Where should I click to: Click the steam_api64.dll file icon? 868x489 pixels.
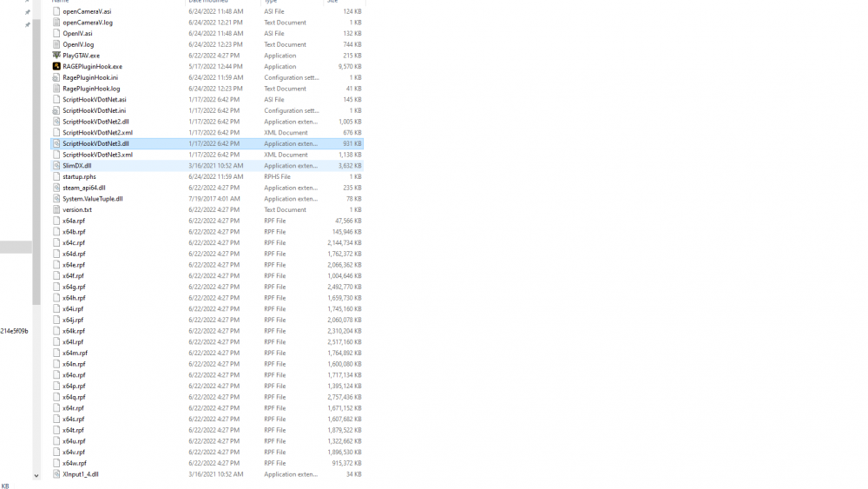coord(56,188)
